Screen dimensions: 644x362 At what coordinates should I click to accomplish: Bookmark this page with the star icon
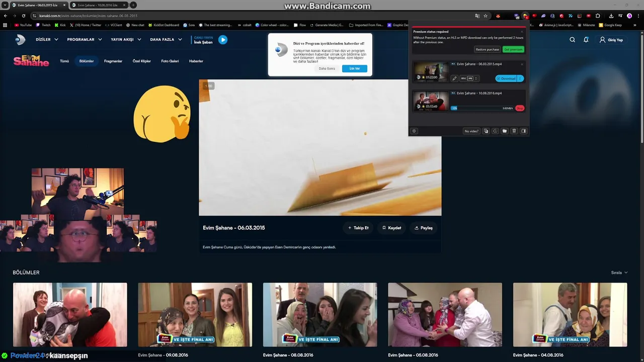pos(486,16)
